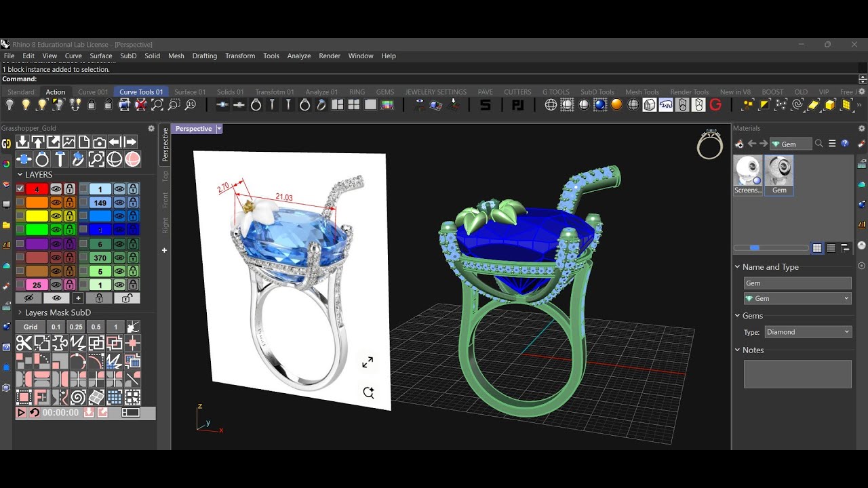Screen dimensions: 868x488
Task: Click the camera icon in Grasshopper_Gold panel
Action: pyautogui.click(x=100, y=142)
